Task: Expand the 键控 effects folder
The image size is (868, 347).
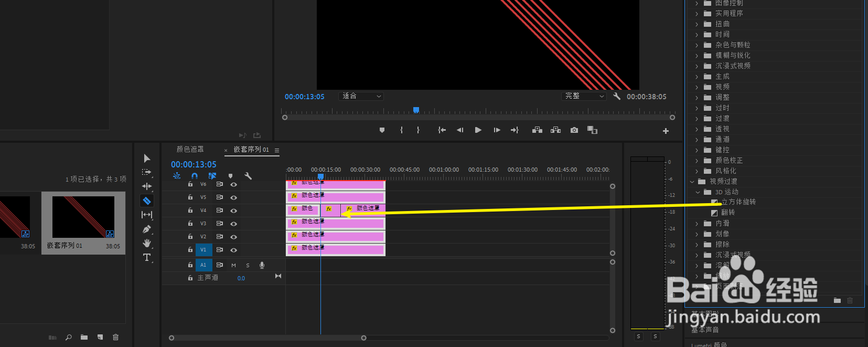Action: [697, 150]
